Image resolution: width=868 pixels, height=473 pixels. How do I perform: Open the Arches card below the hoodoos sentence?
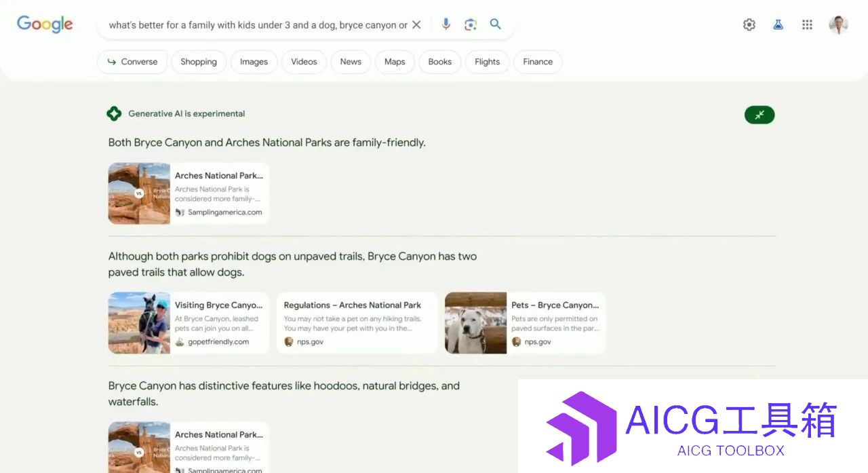189,447
